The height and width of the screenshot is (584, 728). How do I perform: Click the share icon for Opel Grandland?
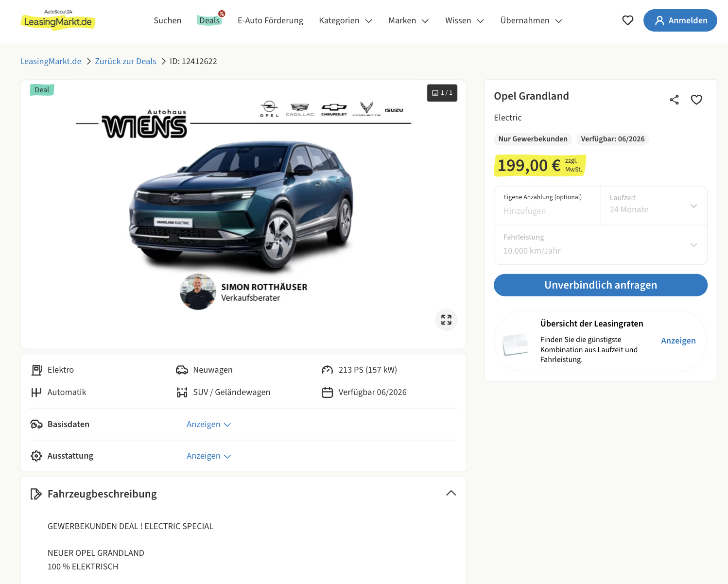[674, 100]
